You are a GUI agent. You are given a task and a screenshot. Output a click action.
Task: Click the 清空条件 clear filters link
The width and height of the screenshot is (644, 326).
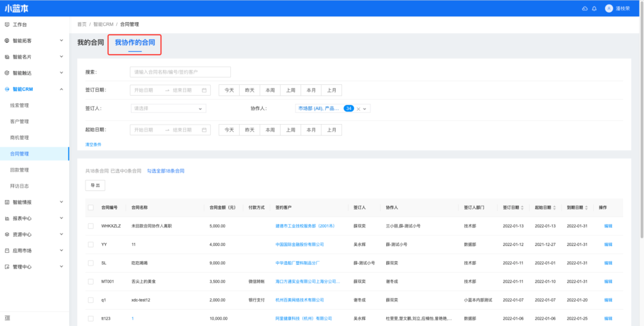click(93, 144)
